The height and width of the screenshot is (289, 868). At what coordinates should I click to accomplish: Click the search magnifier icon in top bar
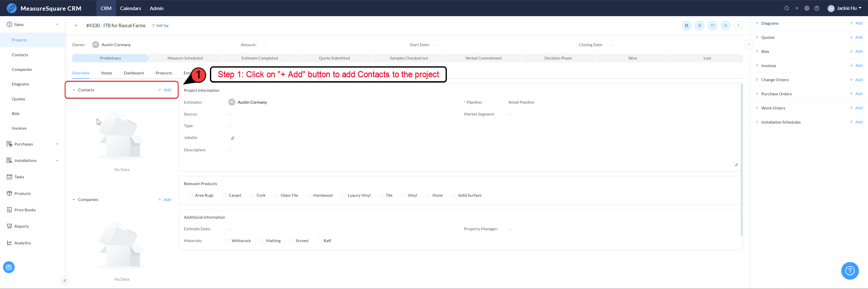(786, 8)
